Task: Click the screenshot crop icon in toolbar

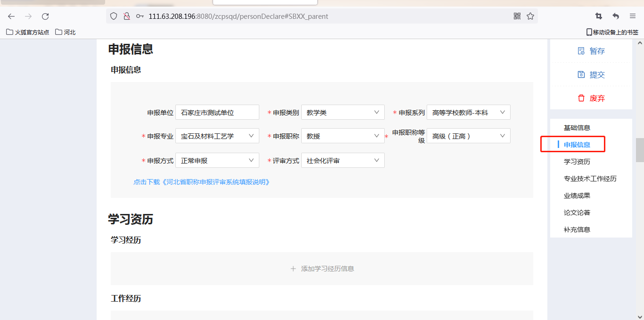Action: coord(599,16)
